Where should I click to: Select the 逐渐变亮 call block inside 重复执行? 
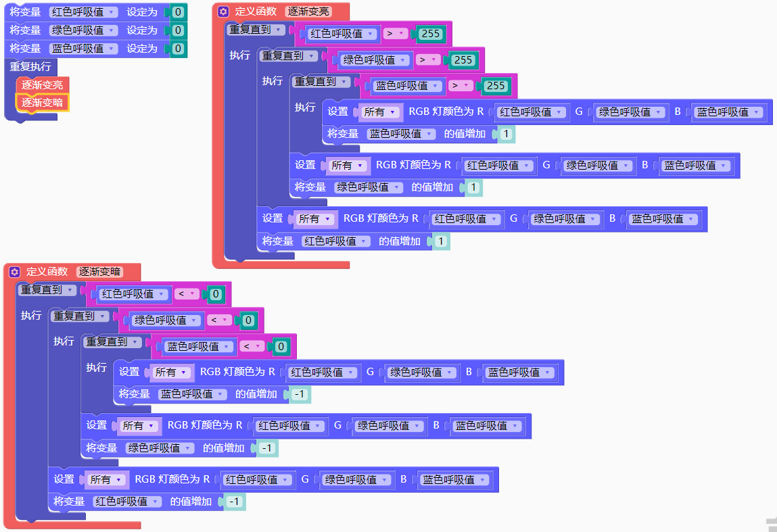(x=42, y=84)
